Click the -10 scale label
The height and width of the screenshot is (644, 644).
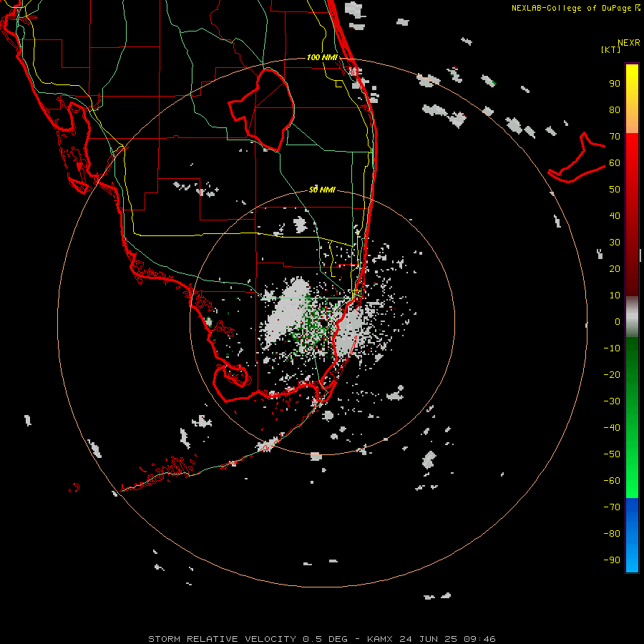click(x=612, y=348)
